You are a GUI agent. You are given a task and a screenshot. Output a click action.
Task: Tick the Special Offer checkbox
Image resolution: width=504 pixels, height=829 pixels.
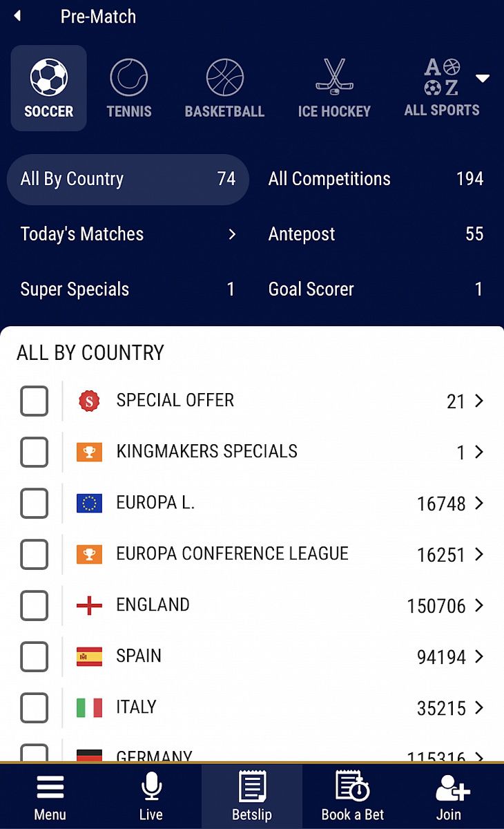point(35,401)
